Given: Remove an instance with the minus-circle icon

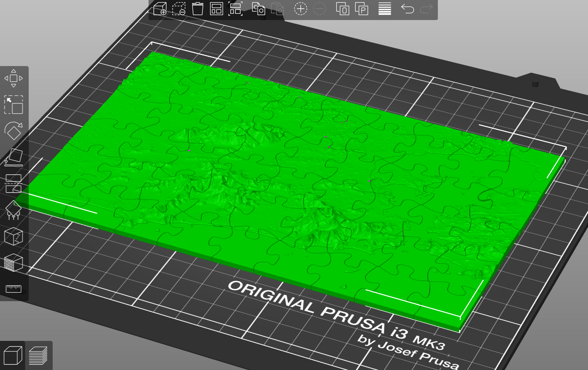Looking at the screenshot, I should click(x=320, y=9).
